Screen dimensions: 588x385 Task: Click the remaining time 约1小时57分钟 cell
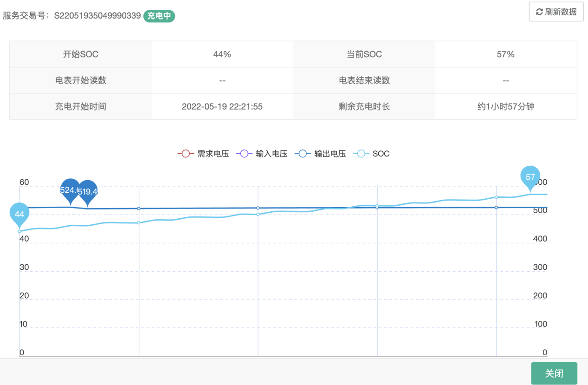(x=505, y=106)
